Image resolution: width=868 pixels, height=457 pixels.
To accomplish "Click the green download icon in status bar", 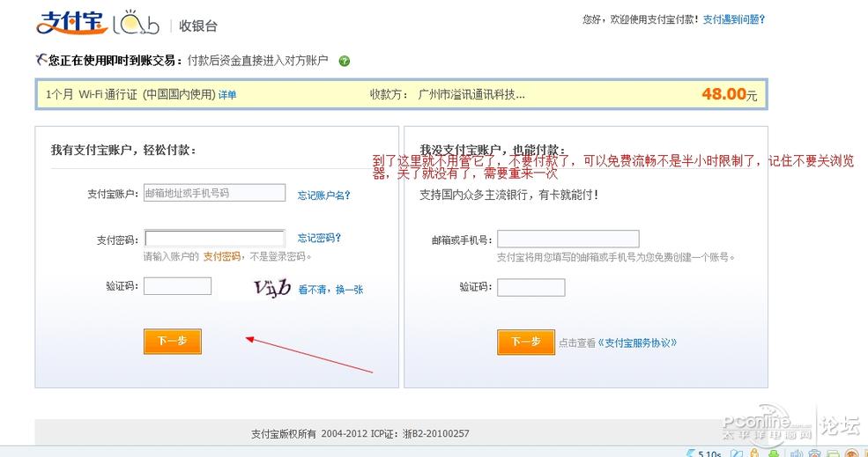I will point(772,453).
